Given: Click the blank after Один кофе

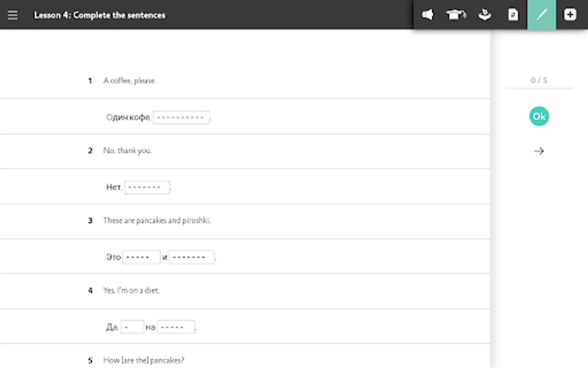Looking at the screenshot, I should (x=181, y=118).
